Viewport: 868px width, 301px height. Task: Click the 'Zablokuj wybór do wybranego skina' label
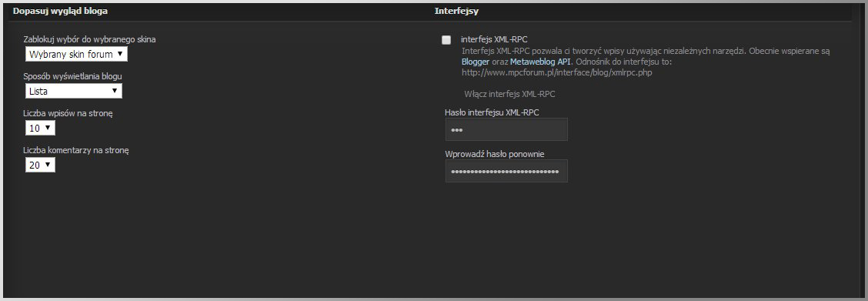[90, 40]
